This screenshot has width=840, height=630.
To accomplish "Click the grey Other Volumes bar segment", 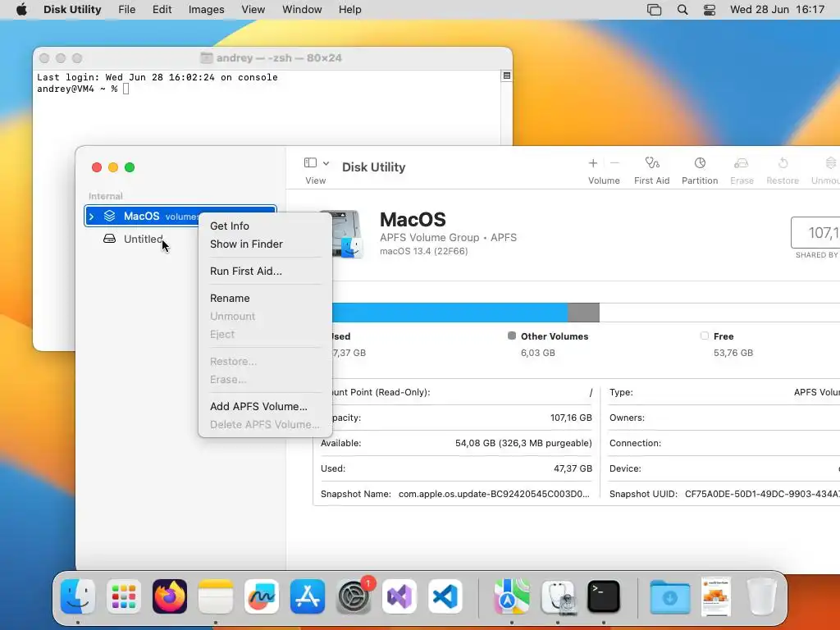I will tap(583, 313).
